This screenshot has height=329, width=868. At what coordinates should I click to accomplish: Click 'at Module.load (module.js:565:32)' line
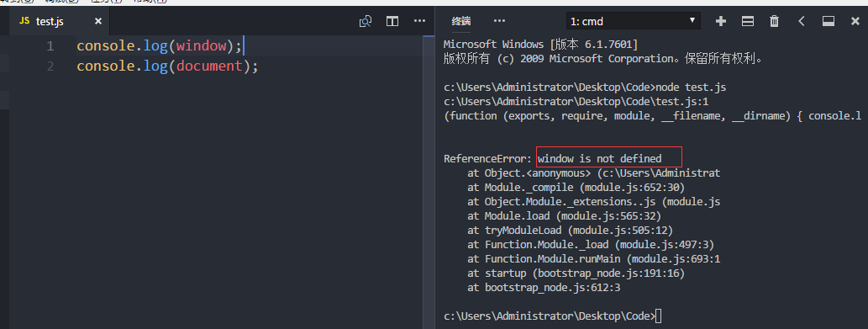coord(565,216)
